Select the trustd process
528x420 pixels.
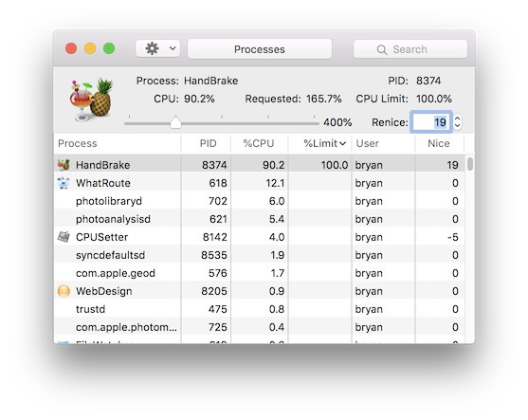pos(91,309)
